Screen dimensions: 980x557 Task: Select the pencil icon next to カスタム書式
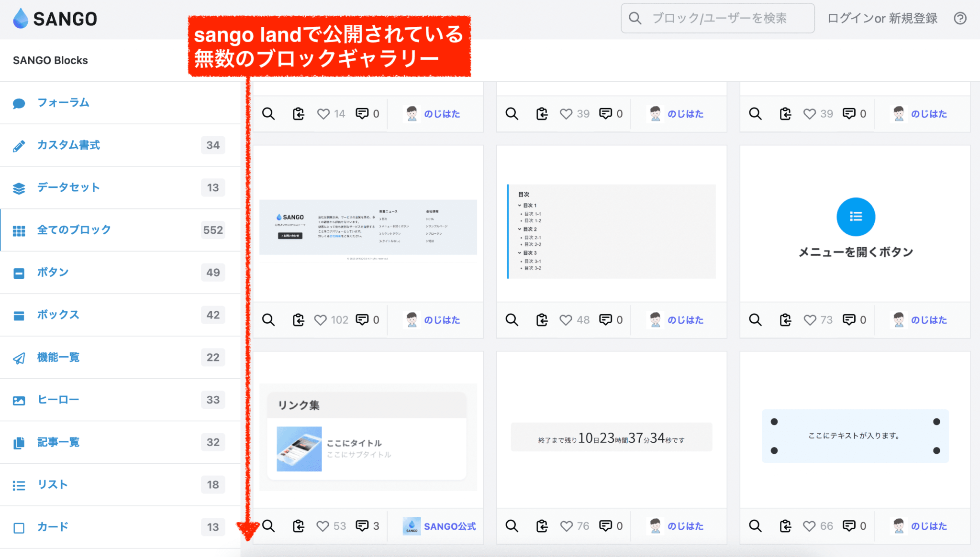[x=19, y=145]
